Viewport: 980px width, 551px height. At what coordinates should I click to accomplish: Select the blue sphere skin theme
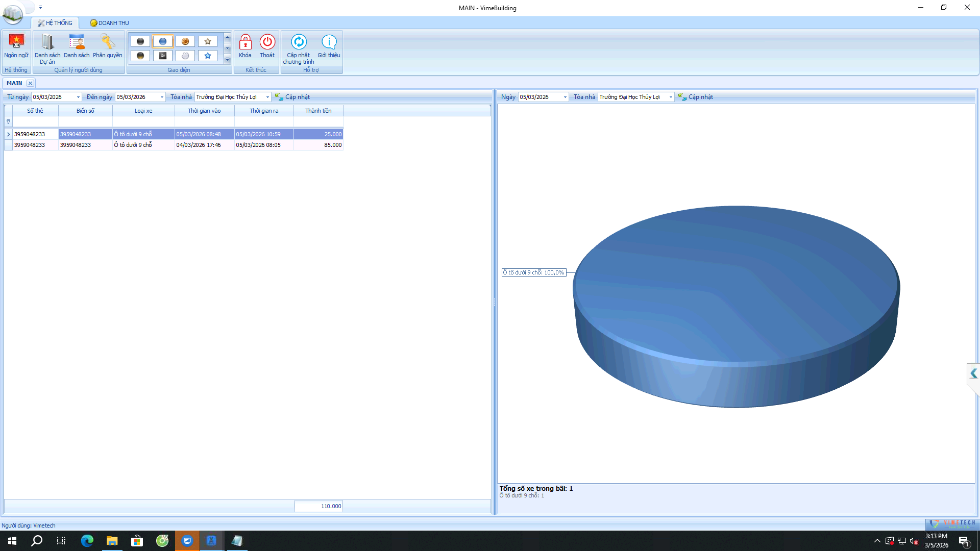[x=163, y=41]
